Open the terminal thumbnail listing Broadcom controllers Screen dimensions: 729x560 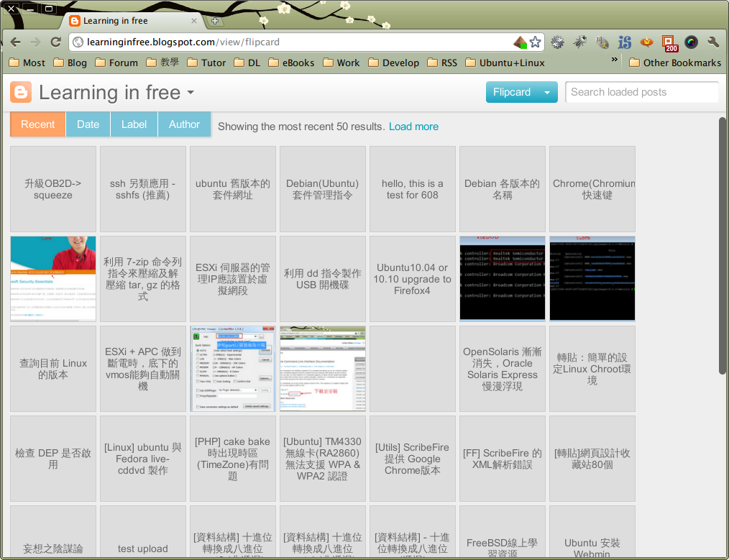coord(502,279)
